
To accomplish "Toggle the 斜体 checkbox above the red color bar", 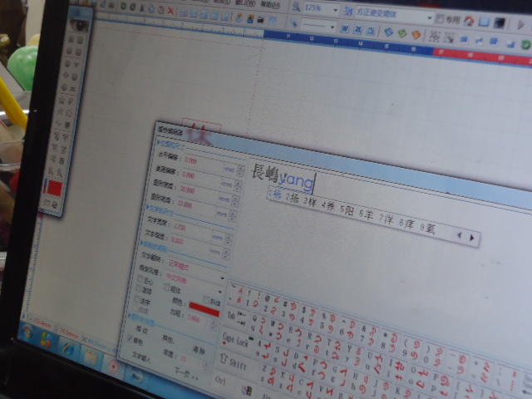I will pyautogui.click(x=207, y=299).
